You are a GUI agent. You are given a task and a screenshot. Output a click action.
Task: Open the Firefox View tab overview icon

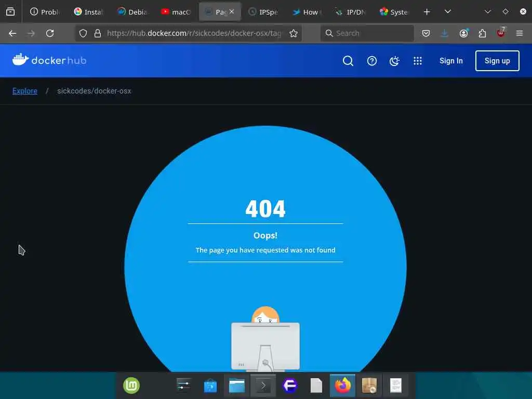(10, 12)
